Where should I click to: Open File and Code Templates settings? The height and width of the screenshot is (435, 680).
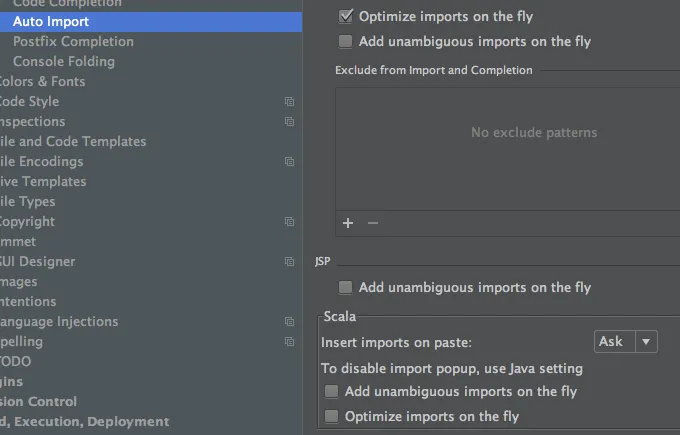coord(73,141)
